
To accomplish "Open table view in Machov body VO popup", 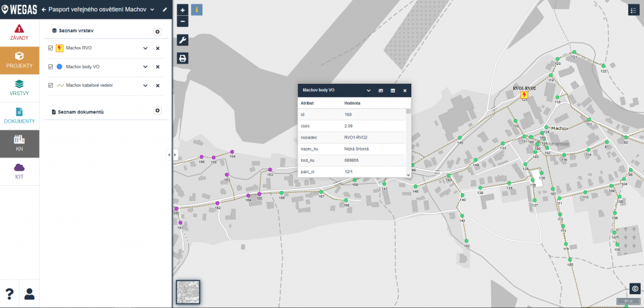I will click(x=393, y=91).
